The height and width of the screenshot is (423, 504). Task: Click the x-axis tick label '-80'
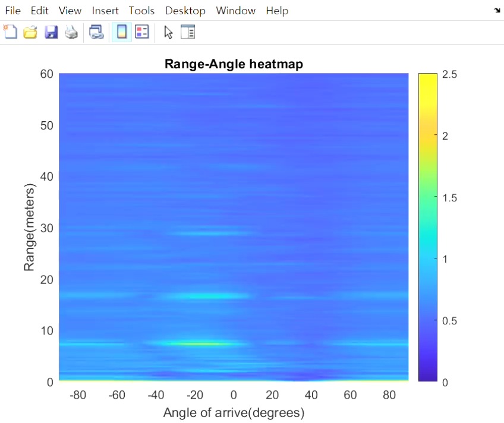coord(78,394)
